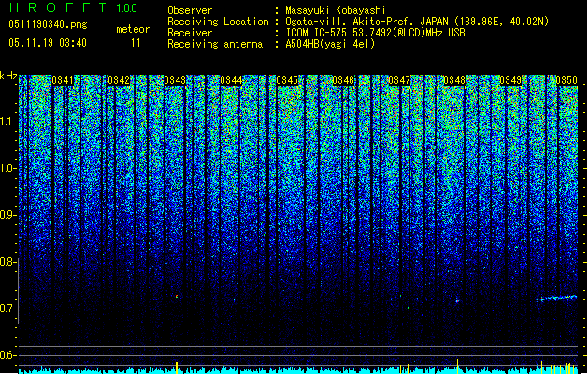This screenshot has height=374, width=588.
Task: Click the 0.7 kHz axis tick label
Action: click(7, 309)
